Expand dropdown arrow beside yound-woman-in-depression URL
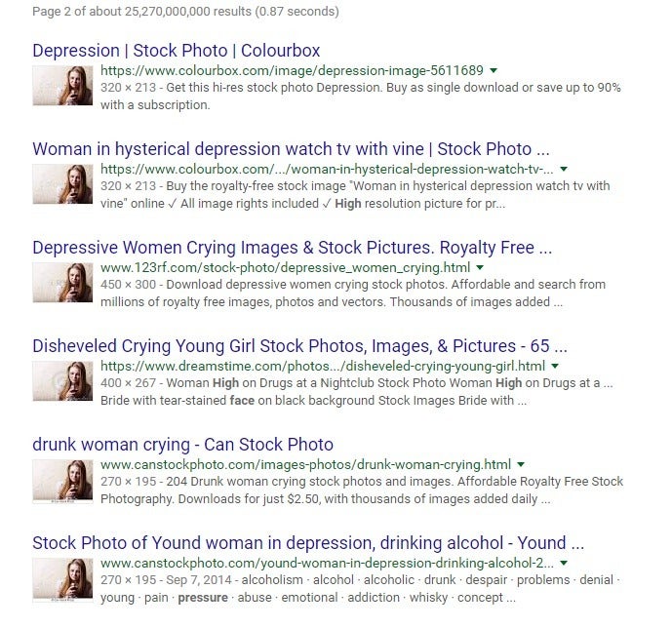Viewport: 672px width, 628px height. coord(564,563)
